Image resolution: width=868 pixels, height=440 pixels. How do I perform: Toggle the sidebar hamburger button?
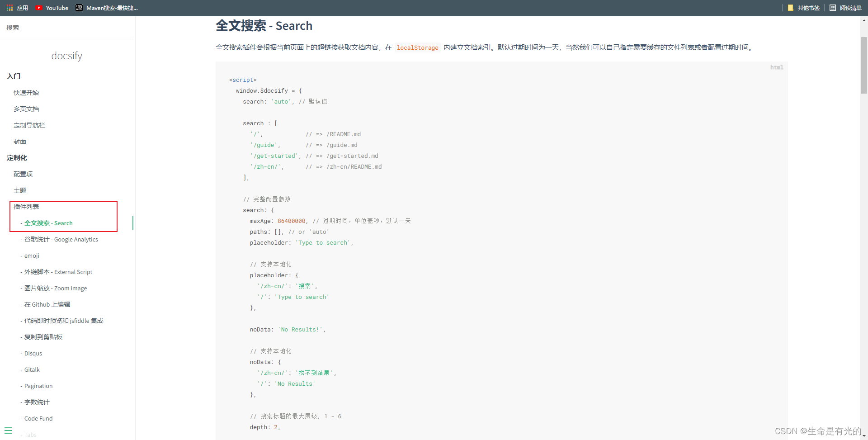[8, 431]
